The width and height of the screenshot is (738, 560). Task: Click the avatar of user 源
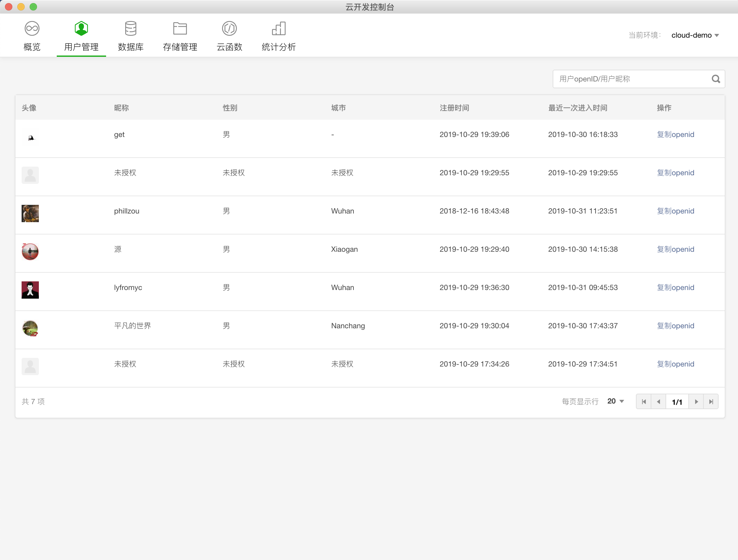pyautogui.click(x=30, y=252)
